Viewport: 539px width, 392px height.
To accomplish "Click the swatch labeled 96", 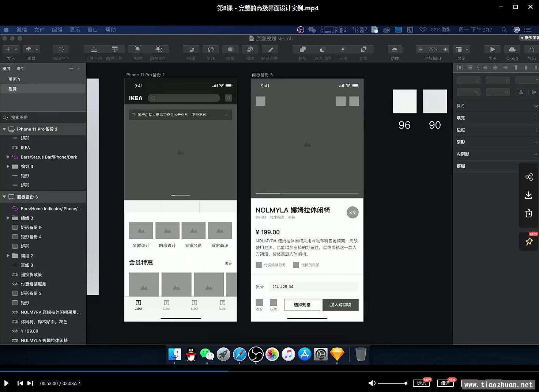I will (x=404, y=101).
